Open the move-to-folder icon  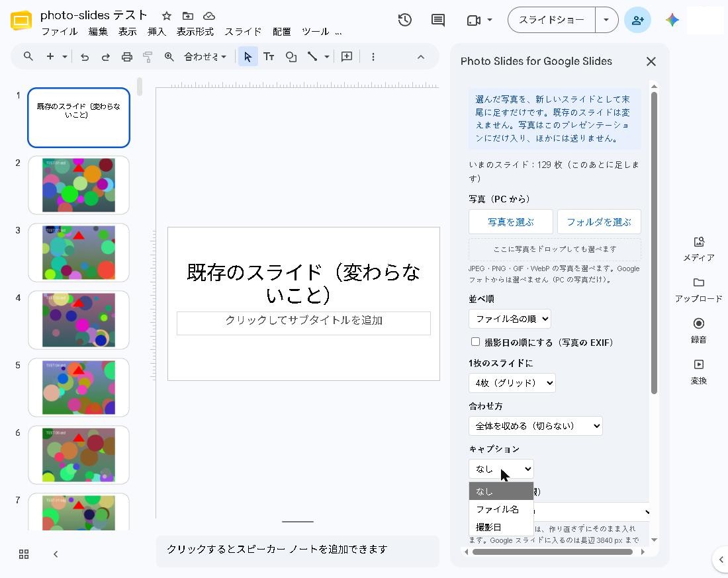point(187,17)
